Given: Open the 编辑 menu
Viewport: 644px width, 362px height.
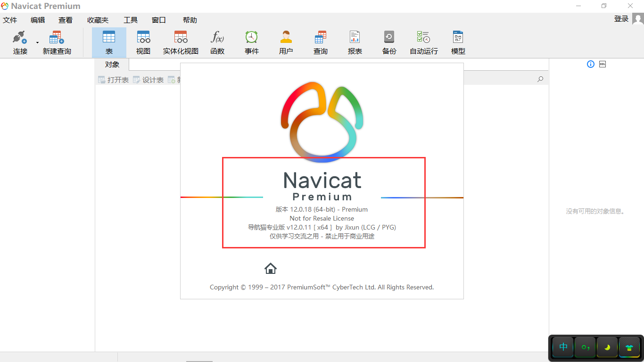Looking at the screenshot, I should coord(38,20).
